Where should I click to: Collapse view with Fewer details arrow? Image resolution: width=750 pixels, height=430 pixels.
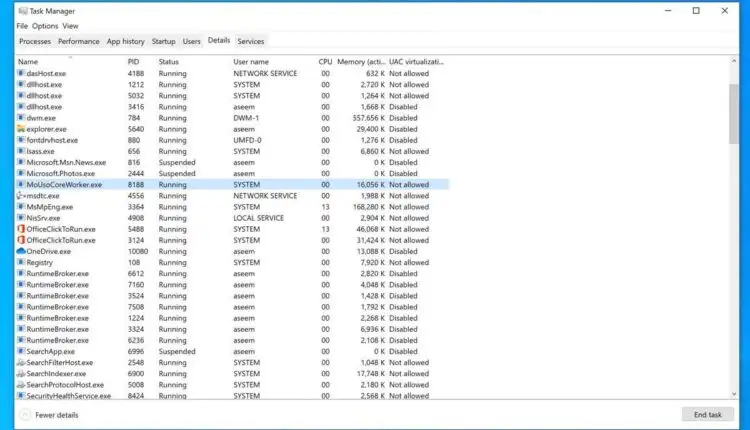coord(25,415)
